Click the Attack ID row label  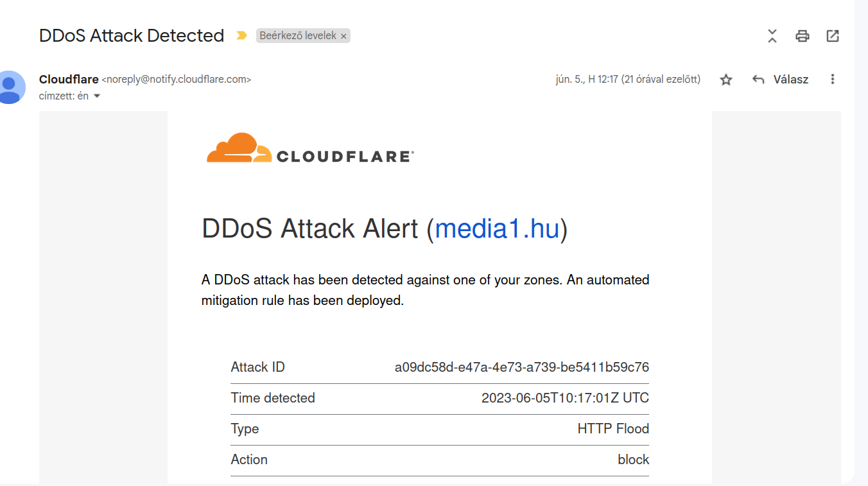coord(257,367)
